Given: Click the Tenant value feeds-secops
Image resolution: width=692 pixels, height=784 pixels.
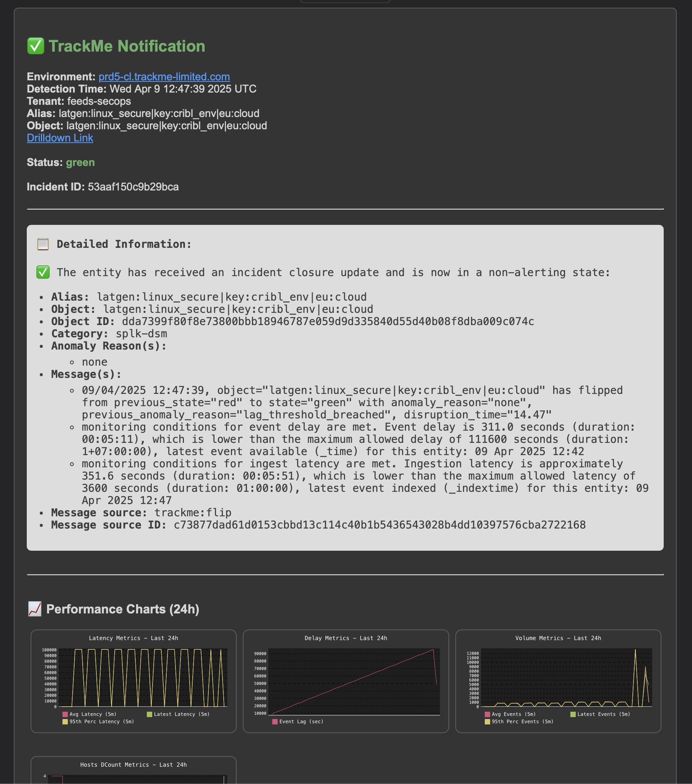Looking at the screenshot, I should coord(99,101).
